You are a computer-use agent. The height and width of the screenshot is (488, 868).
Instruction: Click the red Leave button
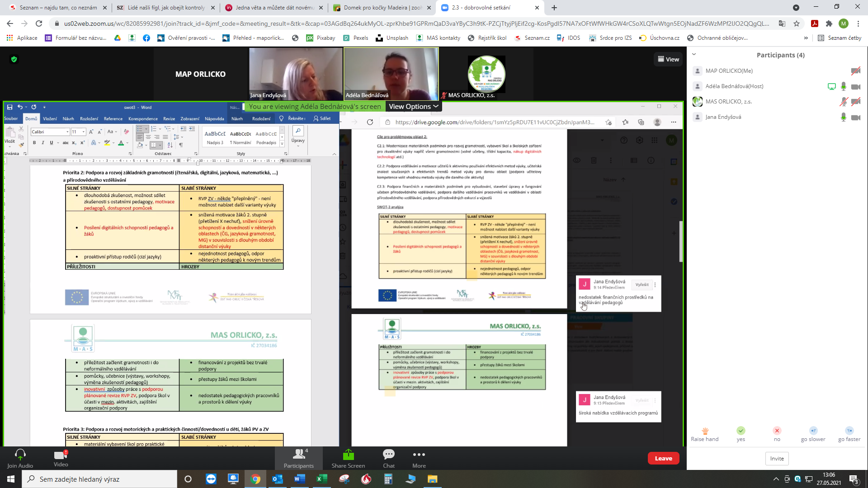tap(663, 458)
